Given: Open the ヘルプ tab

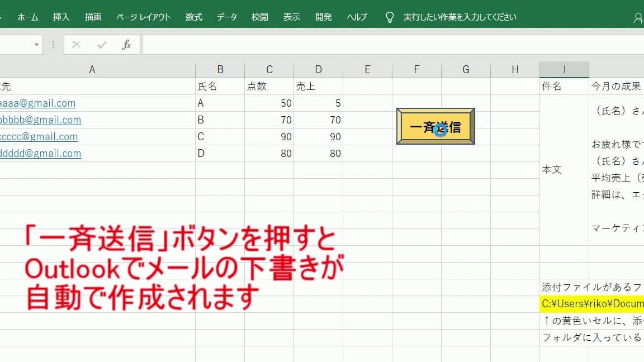Looking at the screenshot, I should click(357, 17).
